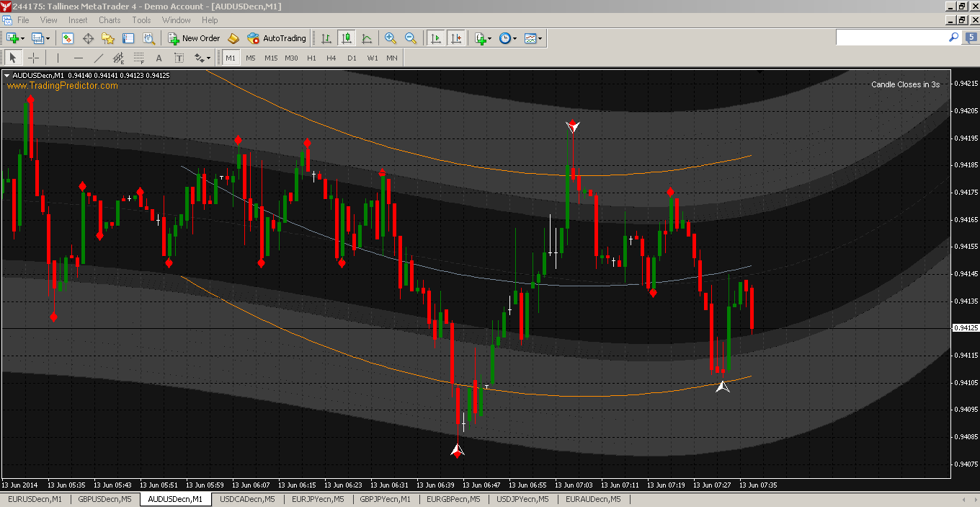This screenshot has height=507, width=980.
Task: Select the Fibonacci Retracement tool
Action: (x=138, y=58)
